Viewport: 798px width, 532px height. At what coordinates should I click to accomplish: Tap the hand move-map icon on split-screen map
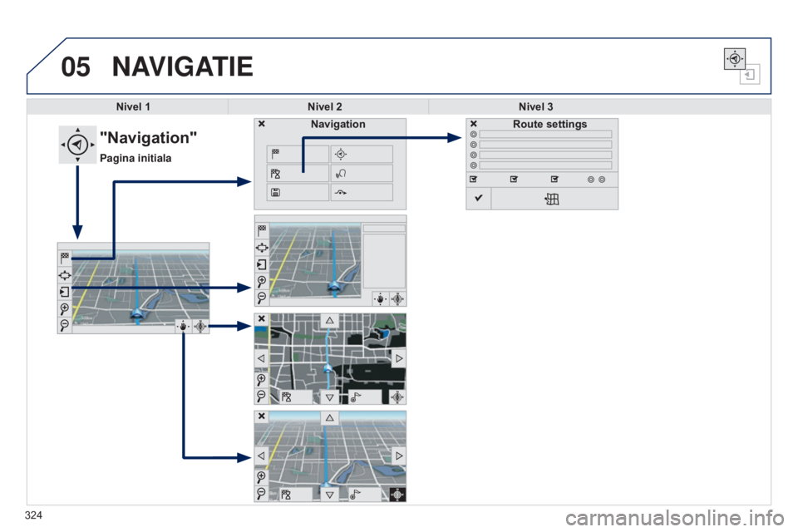pos(380,299)
